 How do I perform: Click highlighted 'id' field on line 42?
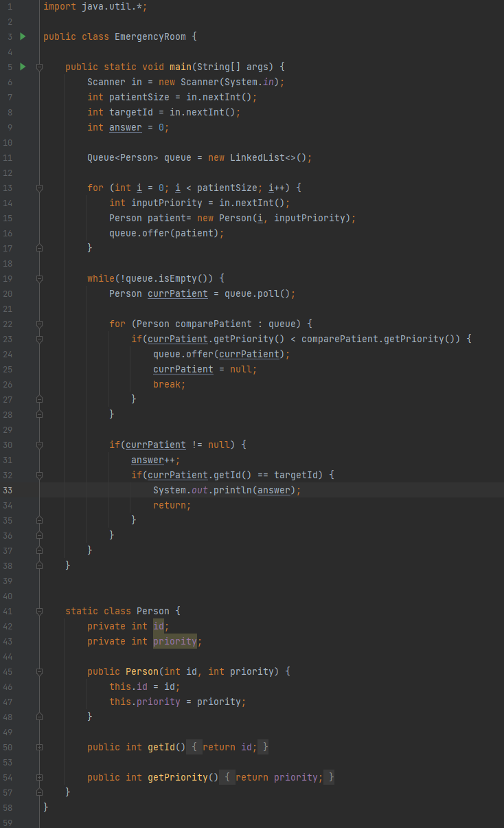click(159, 626)
